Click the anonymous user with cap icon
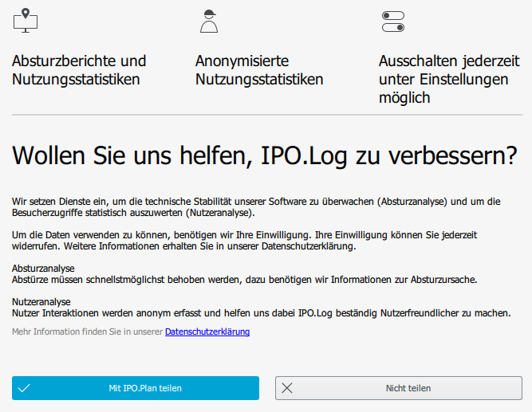532x412 pixels. [x=209, y=21]
